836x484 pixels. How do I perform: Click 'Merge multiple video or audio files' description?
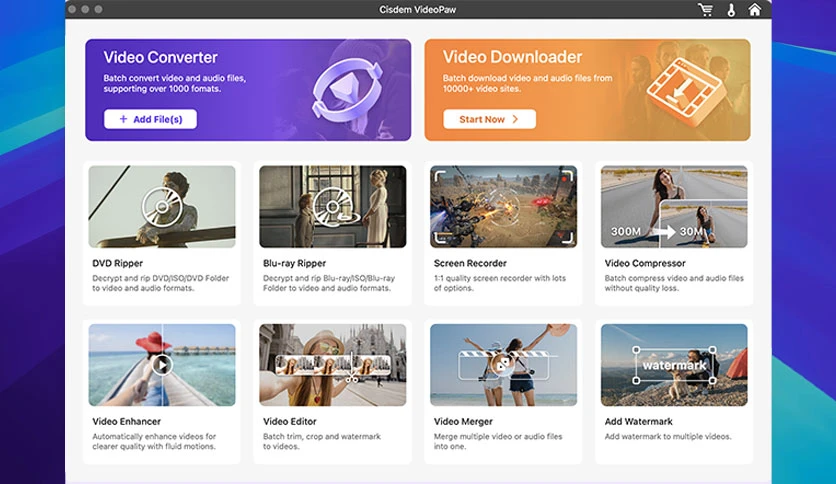pyautogui.click(x=498, y=441)
